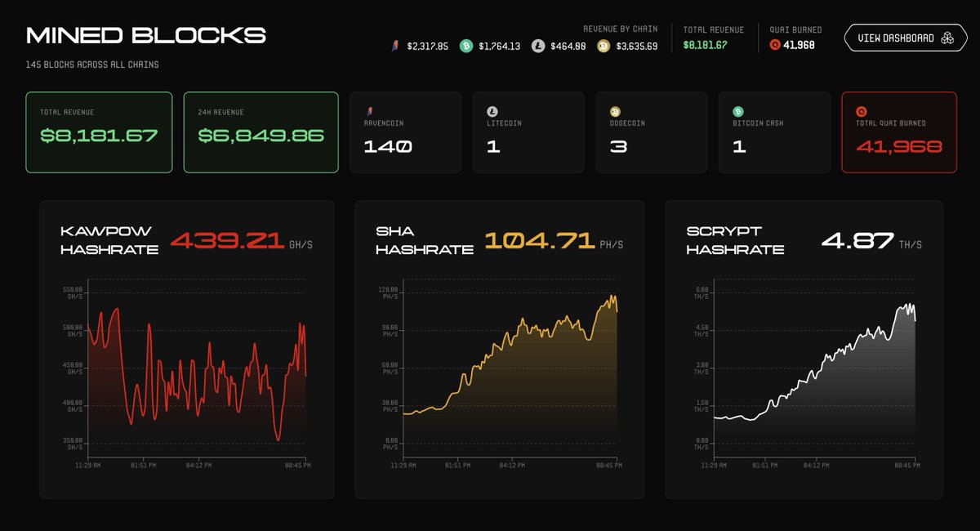Click the Scrypt Hashrate title
The width and height of the screenshot is (980, 531).
(735, 241)
